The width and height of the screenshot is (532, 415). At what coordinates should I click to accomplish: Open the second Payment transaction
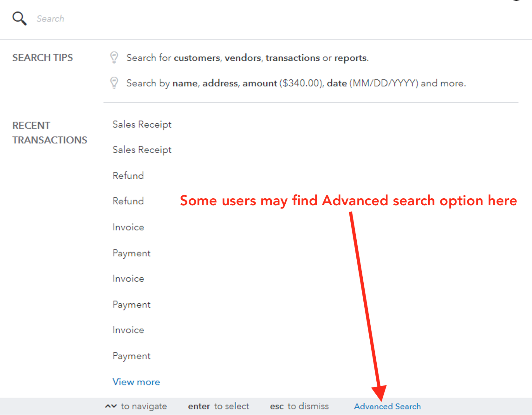point(131,305)
